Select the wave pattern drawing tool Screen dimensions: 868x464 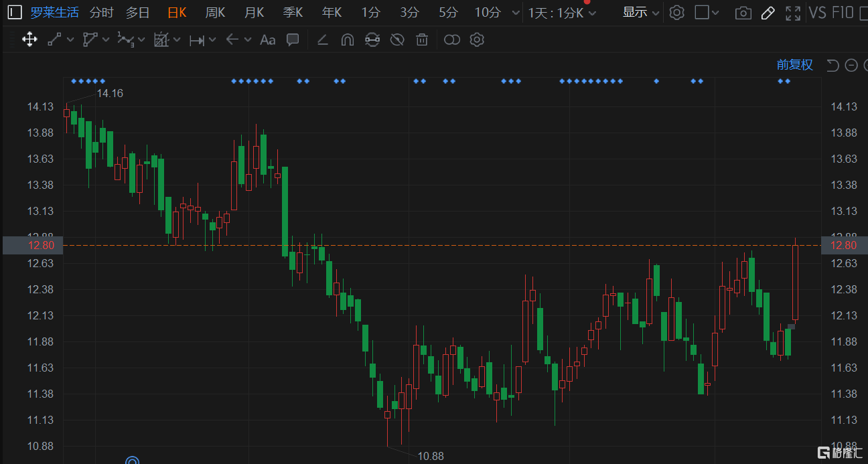coord(125,40)
